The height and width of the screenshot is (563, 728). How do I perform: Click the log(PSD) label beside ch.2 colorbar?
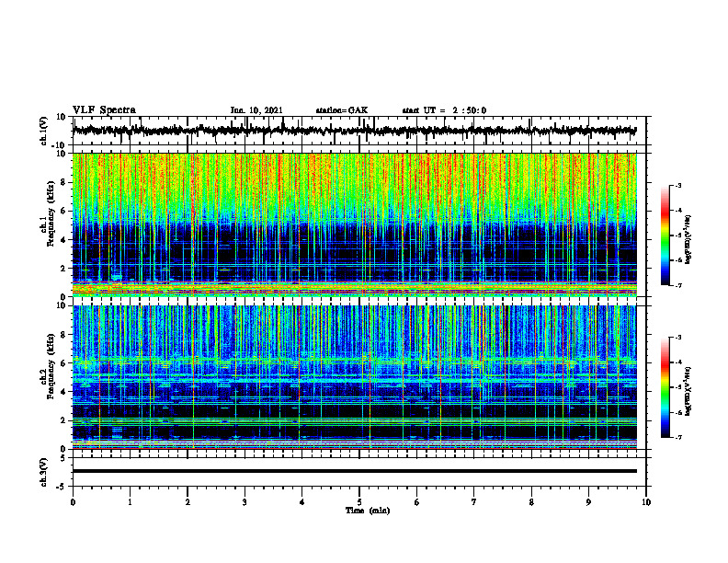tap(688, 391)
